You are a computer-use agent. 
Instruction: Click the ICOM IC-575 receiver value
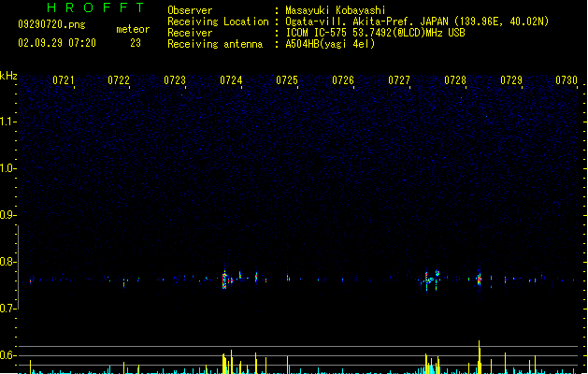(376, 33)
